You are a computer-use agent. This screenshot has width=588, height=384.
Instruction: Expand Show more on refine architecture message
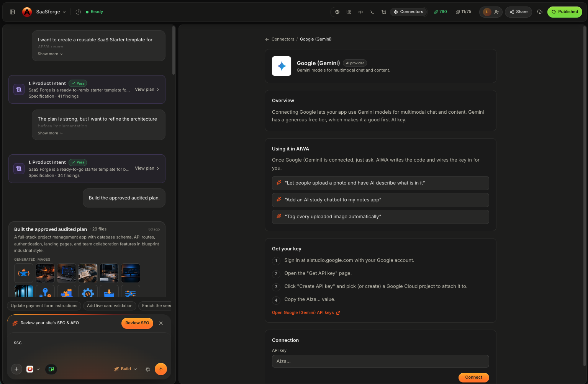50,133
